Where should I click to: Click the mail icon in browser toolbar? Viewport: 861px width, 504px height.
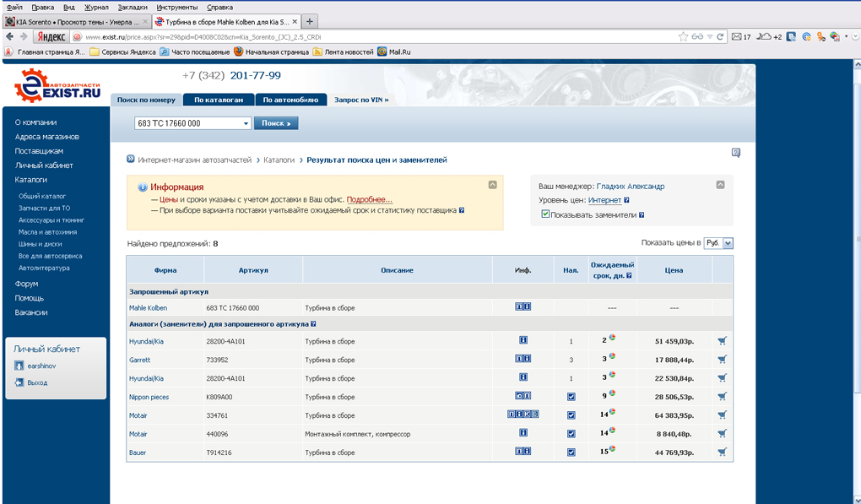click(736, 37)
